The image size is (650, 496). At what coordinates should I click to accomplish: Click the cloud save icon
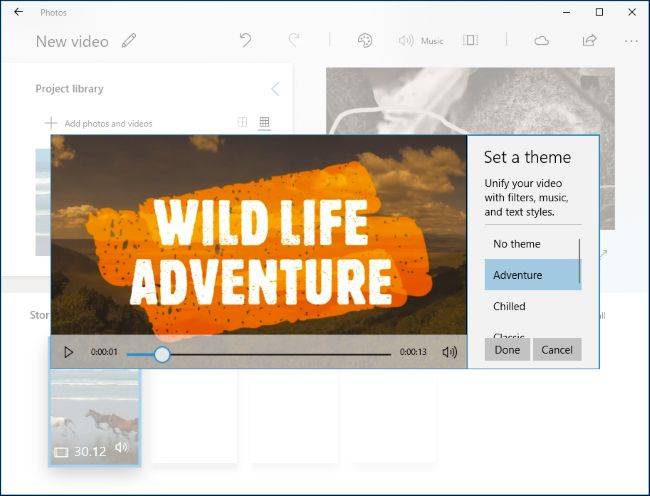coord(541,41)
